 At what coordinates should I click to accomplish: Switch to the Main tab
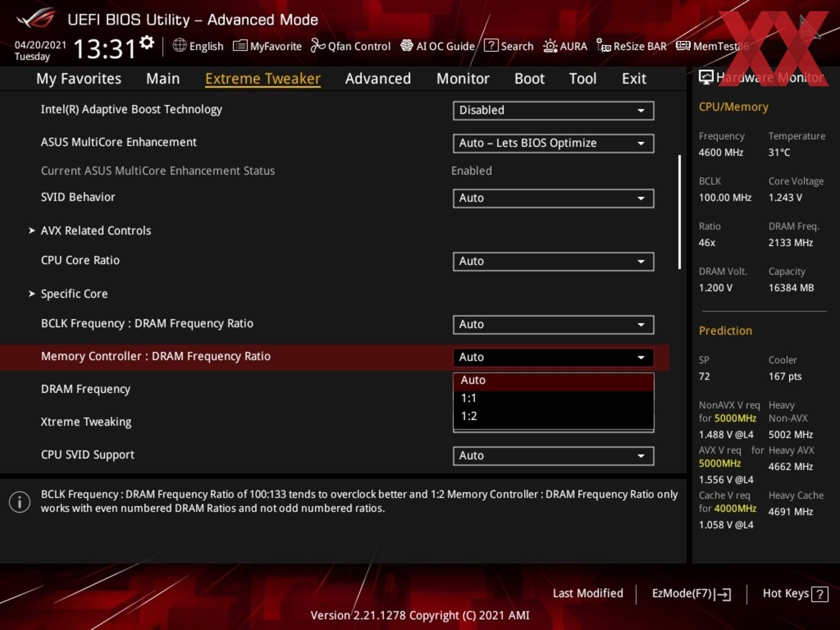(163, 78)
